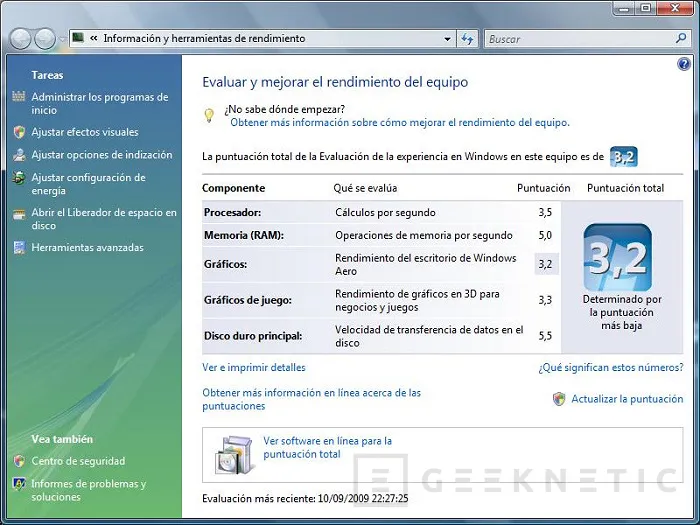Open ¿Qué significan estos números? link

[610, 367]
